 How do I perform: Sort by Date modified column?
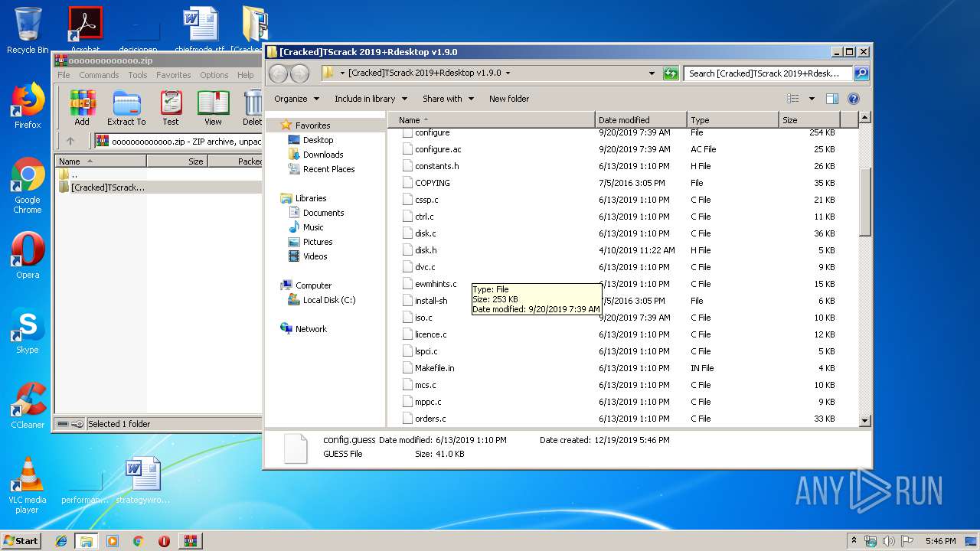[x=641, y=120]
